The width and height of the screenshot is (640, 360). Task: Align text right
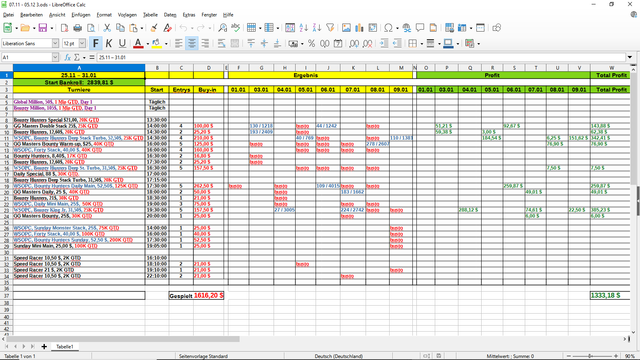coord(205,43)
